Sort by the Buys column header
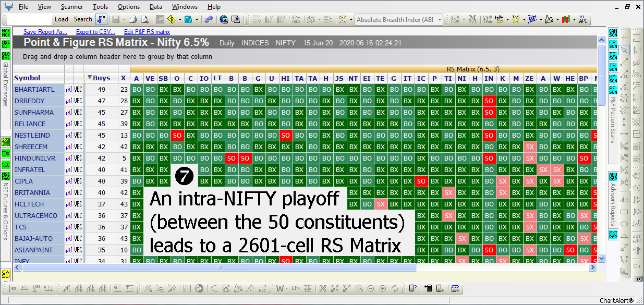Screen dimensions: 644x305 101,78
